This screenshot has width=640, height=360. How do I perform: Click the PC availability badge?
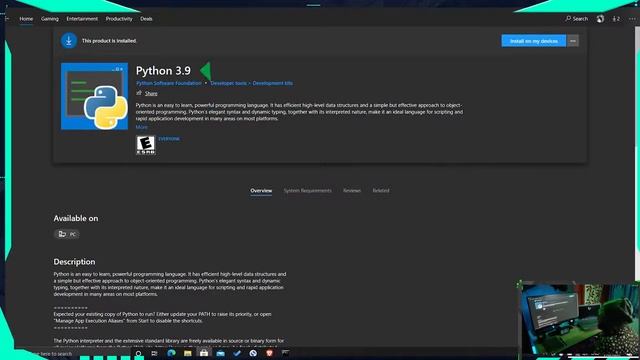[67, 234]
